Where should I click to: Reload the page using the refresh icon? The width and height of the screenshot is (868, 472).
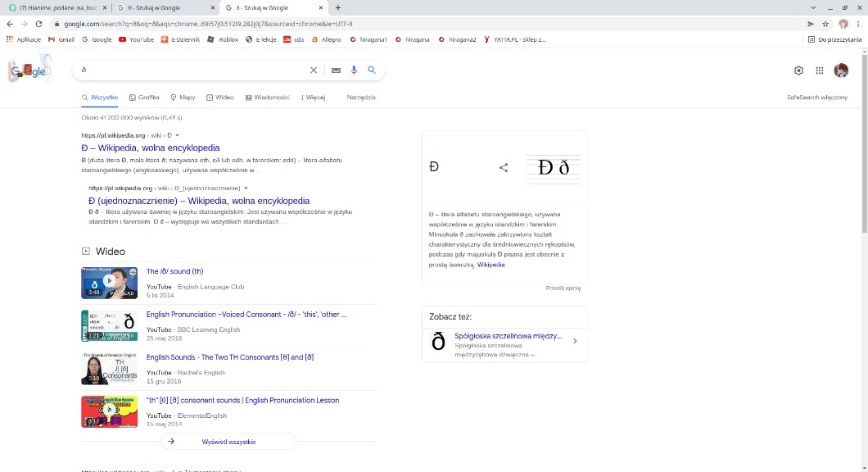click(38, 24)
